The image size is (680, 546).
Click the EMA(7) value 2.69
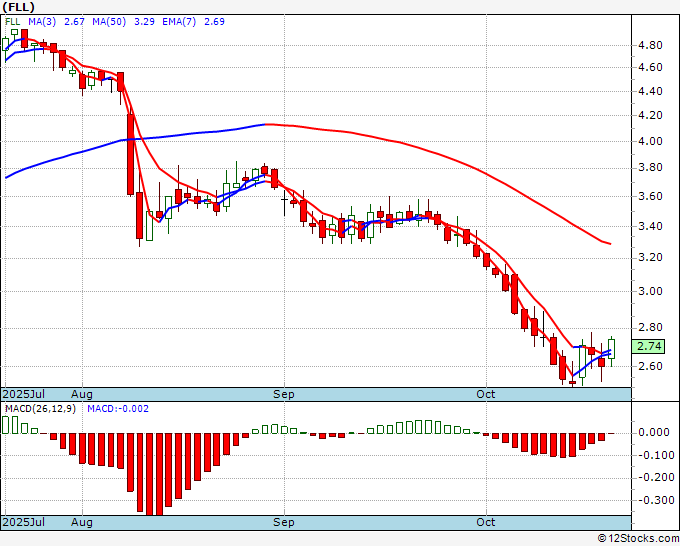(214, 22)
